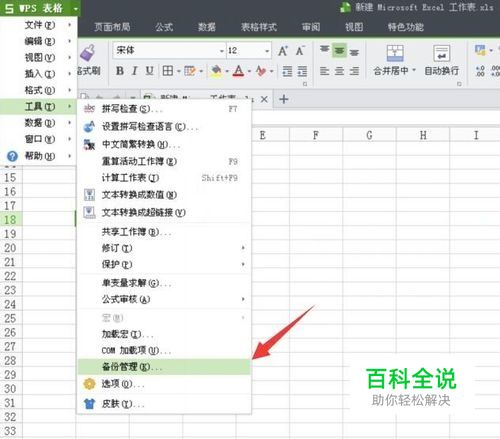Open the Review tab
500x439 pixels.
pyautogui.click(x=311, y=27)
